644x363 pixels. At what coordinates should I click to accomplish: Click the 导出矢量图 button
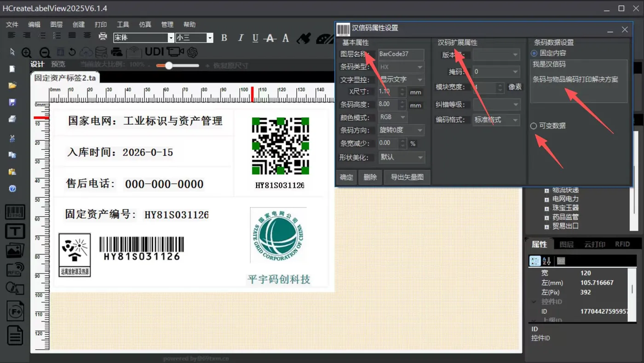(407, 177)
